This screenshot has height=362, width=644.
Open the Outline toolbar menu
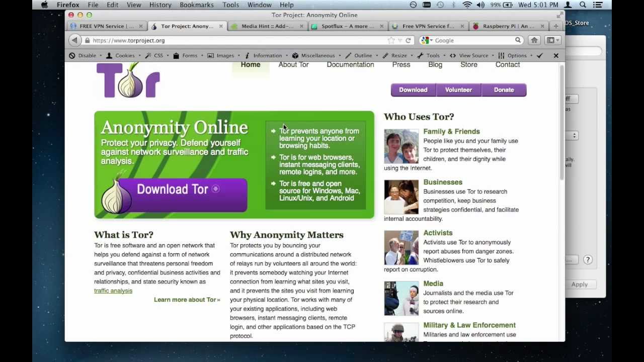[x=362, y=56]
